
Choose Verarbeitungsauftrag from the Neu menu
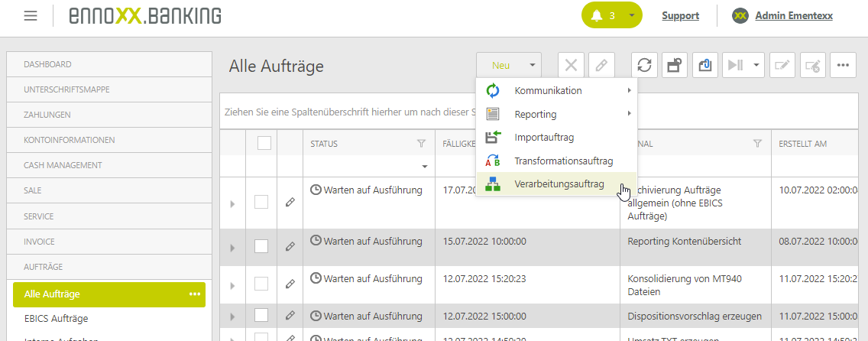pos(559,184)
